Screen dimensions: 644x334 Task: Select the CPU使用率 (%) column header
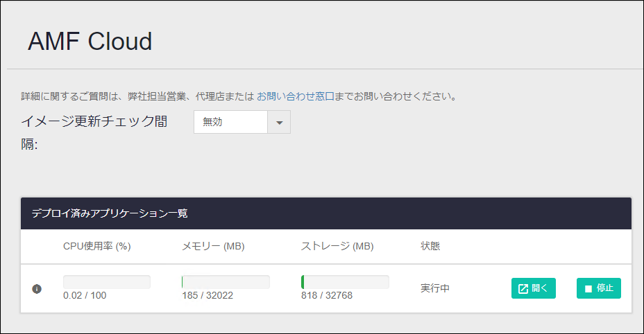97,246
